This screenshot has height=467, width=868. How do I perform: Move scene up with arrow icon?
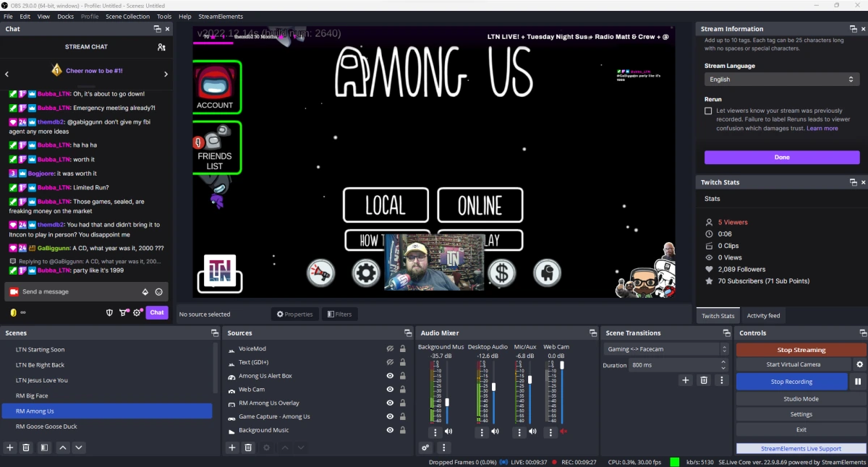[63, 447]
